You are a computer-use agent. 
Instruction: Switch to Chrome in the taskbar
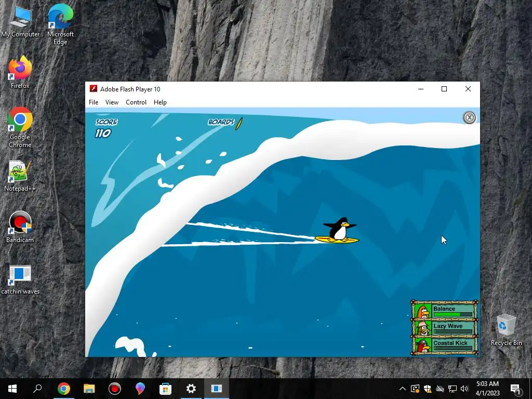pos(63,389)
